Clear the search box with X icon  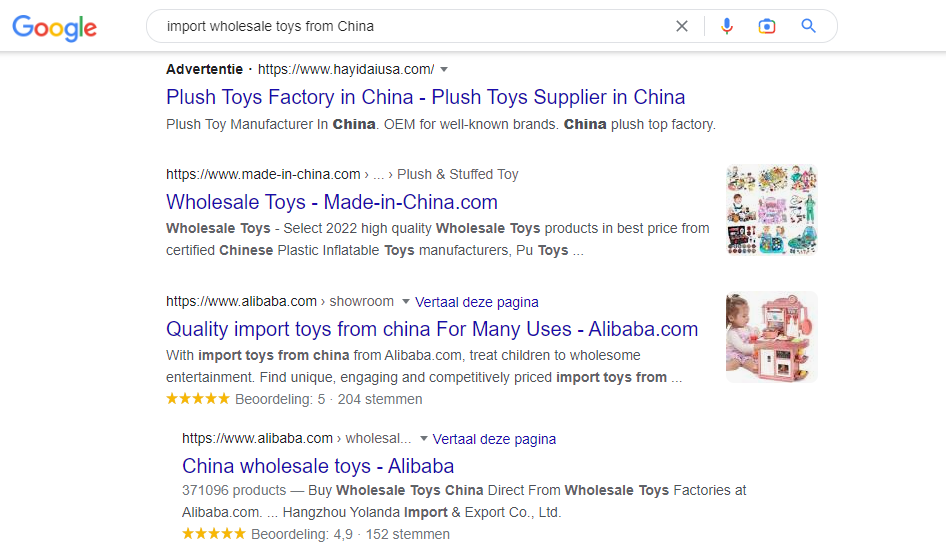click(682, 26)
